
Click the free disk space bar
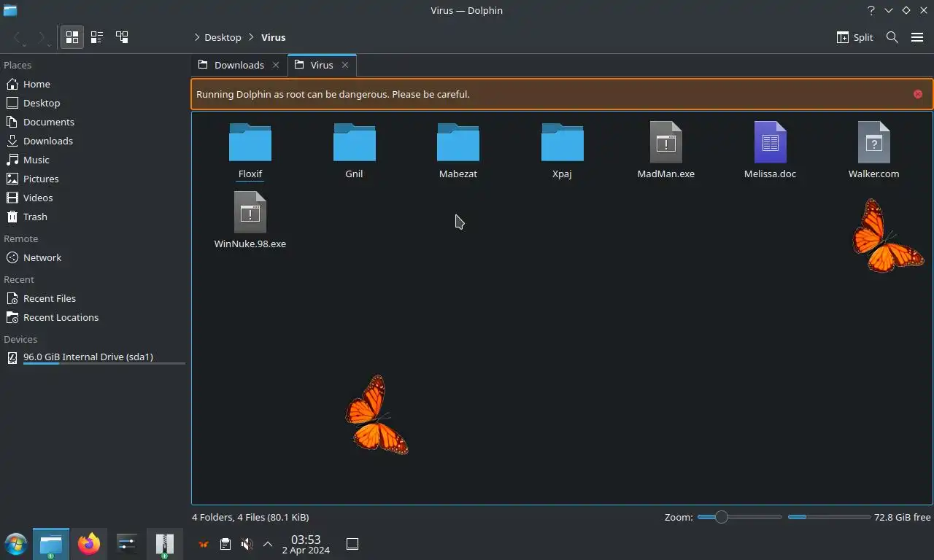point(829,517)
